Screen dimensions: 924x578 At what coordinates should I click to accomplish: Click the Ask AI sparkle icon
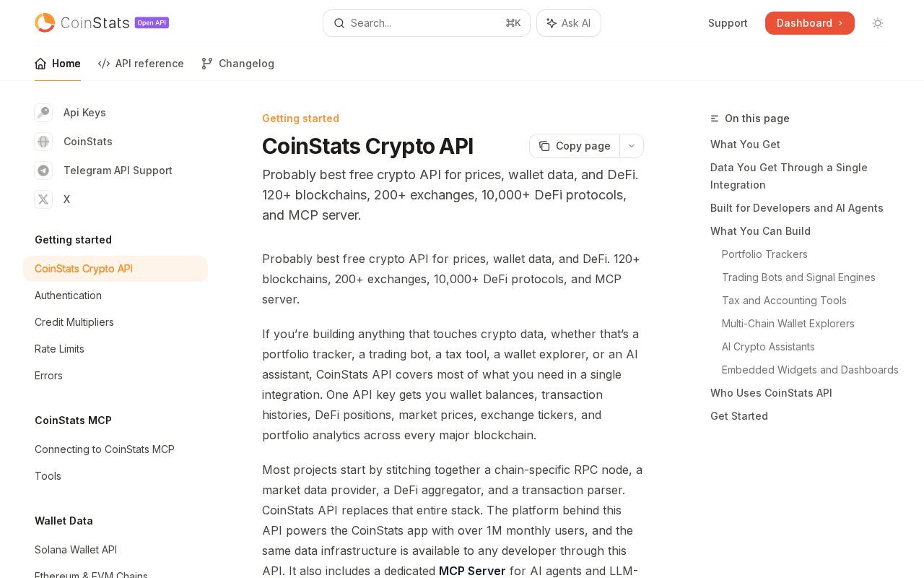[552, 23]
